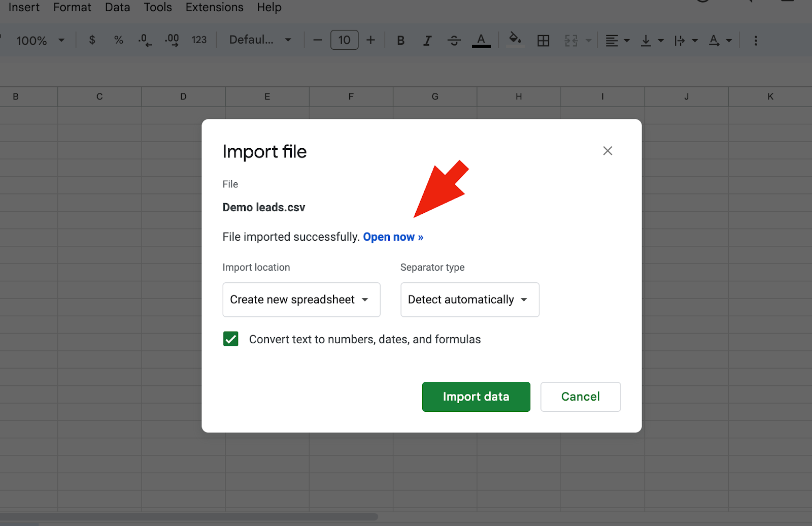The height and width of the screenshot is (526, 812).
Task: Open Detect automatically separator type dropdown
Action: tap(470, 300)
